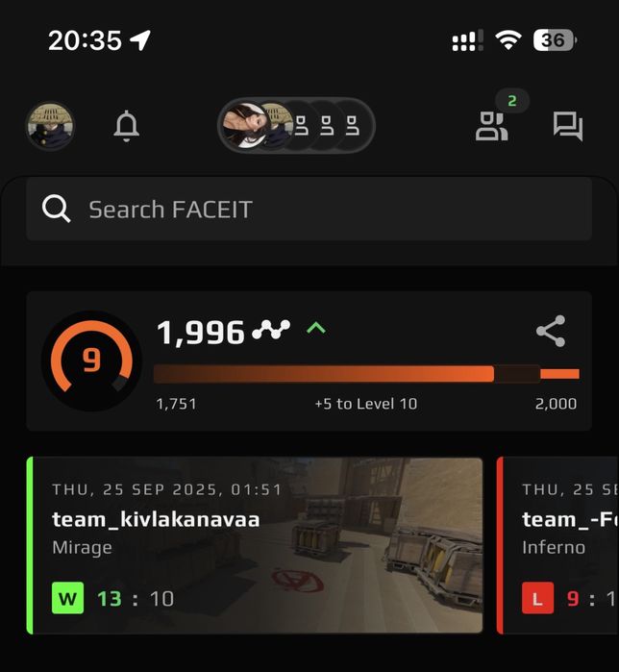
Task: Open the ELO graph icon next to 1,996
Action: [271, 330]
